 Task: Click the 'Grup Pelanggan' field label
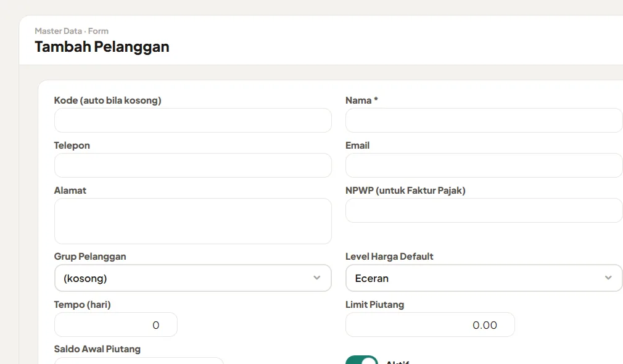90,256
